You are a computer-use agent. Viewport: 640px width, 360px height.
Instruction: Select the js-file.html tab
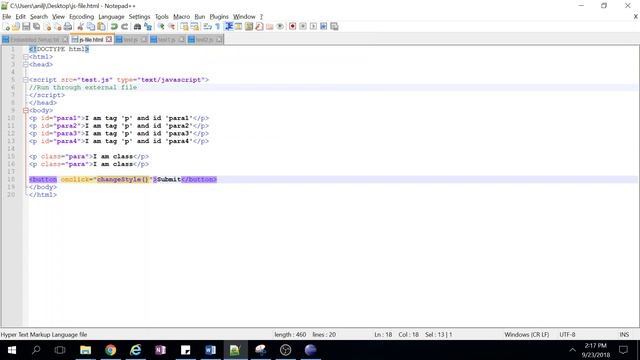tap(91, 40)
